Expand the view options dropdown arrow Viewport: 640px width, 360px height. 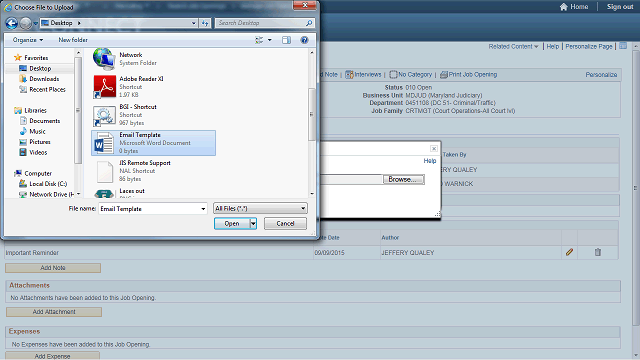pos(269,40)
